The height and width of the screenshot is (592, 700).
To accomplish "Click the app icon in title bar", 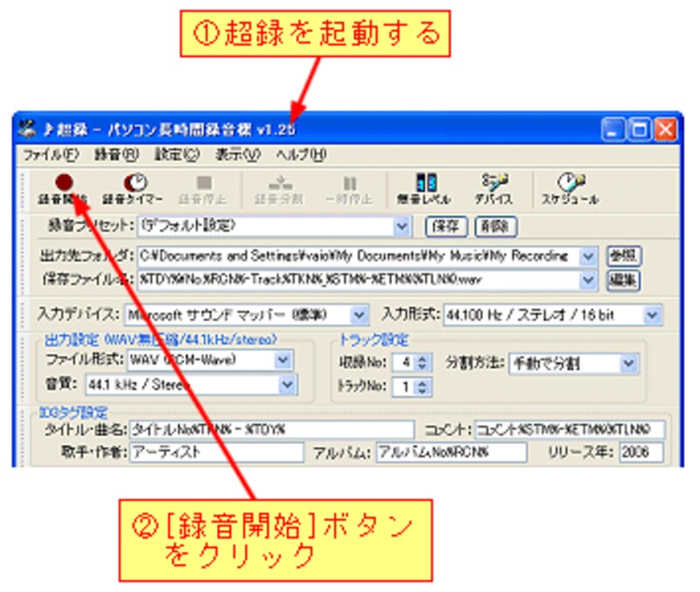I will (x=27, y=130).
